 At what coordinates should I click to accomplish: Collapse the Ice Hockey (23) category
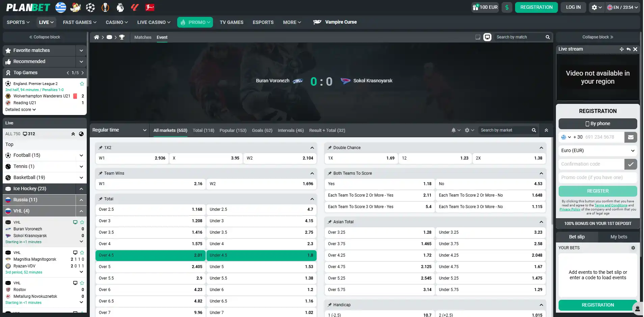tap(81, 189)
